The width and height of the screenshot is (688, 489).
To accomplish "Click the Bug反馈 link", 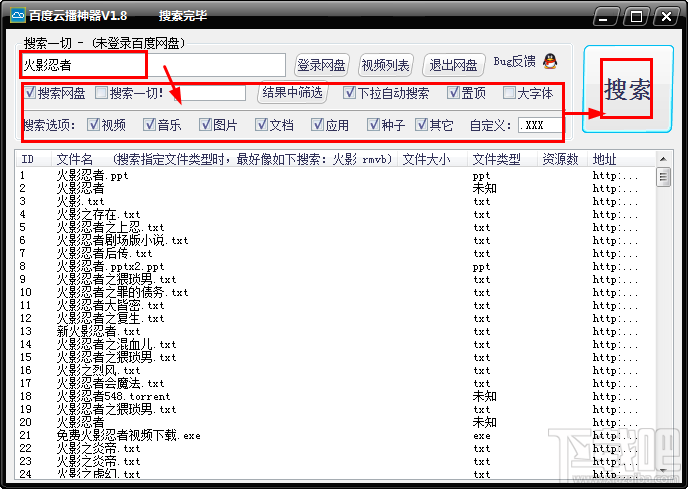I will [514, 61].
